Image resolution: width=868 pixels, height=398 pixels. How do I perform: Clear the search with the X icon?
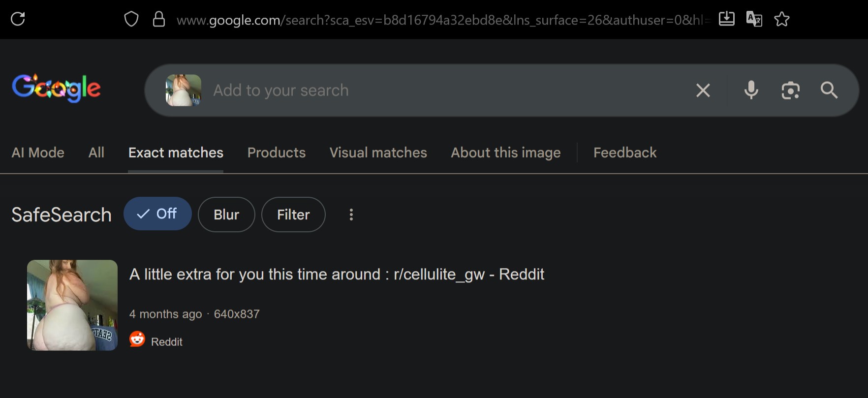[x=703, y=91]
